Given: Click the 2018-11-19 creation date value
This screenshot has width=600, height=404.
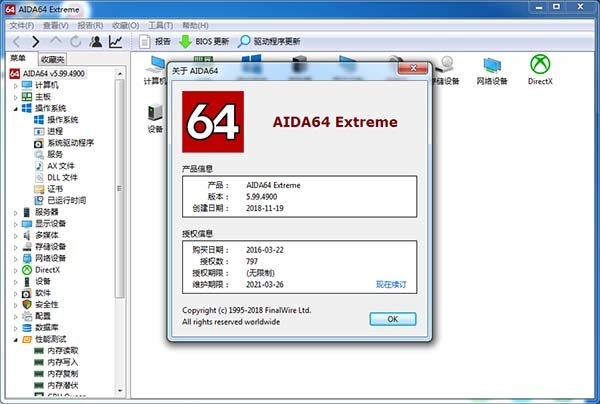Looking at the screenshot, I should pyautogui.click(x=264, y=208).
